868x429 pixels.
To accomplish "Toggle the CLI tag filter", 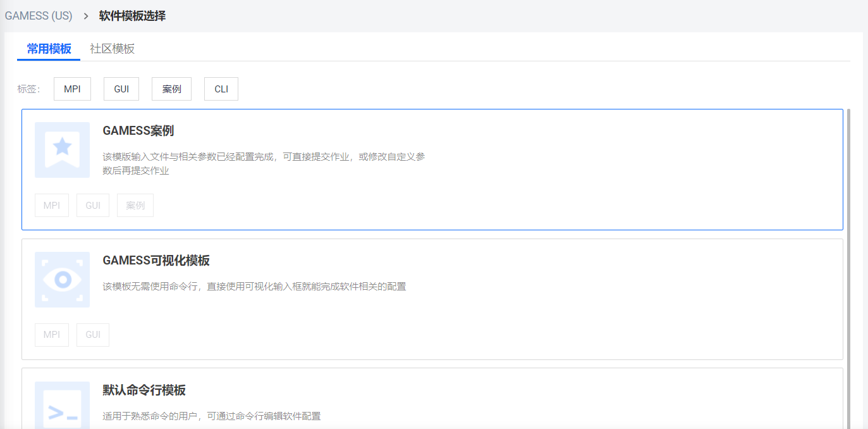I will pos(221,89).
